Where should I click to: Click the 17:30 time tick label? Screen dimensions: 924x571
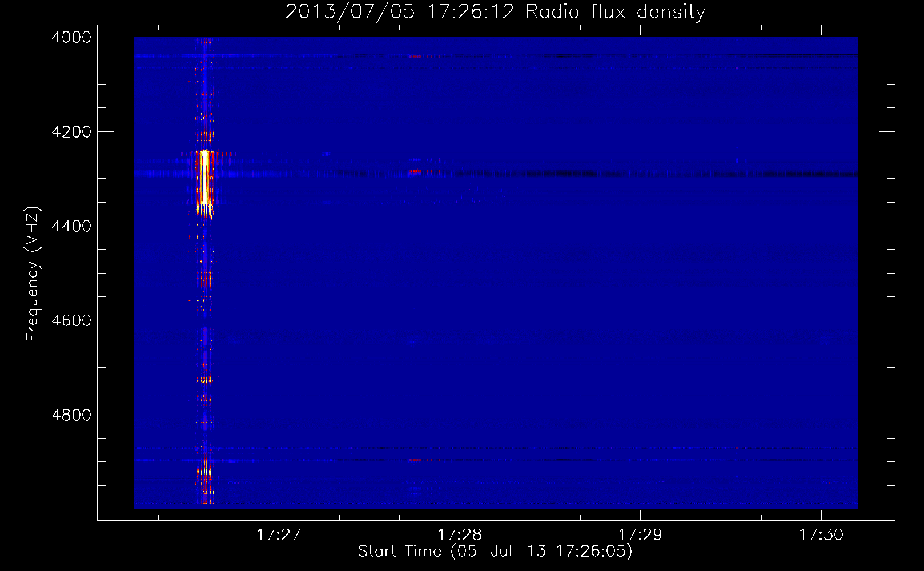coord(821,534)
